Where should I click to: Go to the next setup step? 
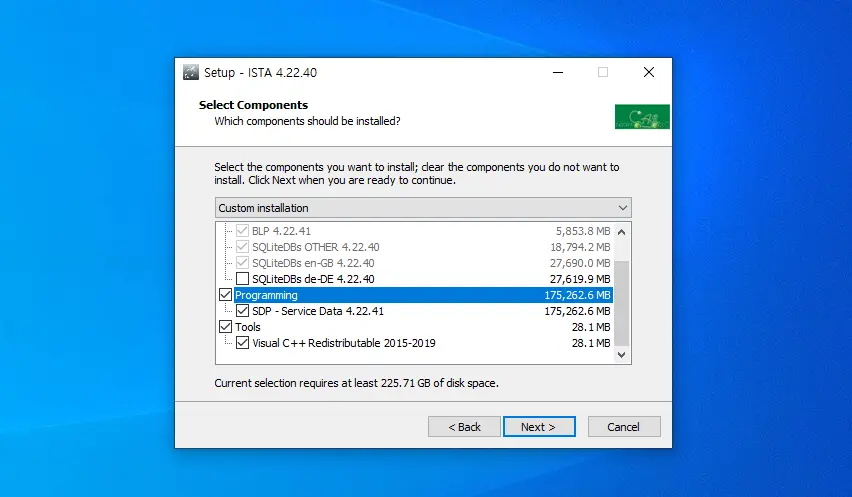click(x=539, y=427)
